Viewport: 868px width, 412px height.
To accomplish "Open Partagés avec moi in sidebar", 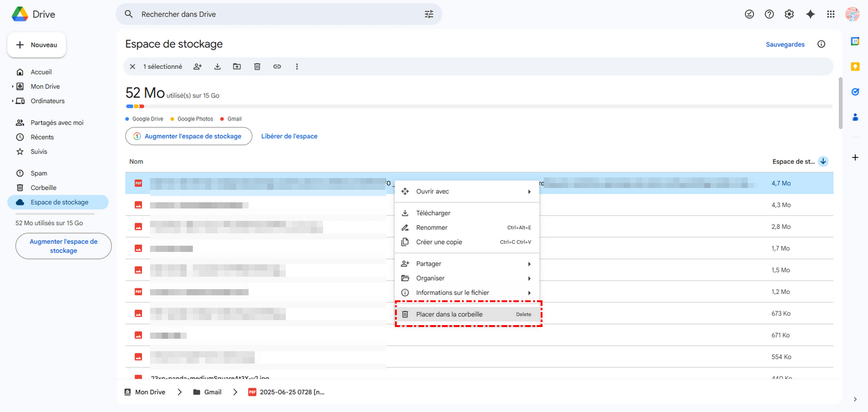I will (58, 122).
